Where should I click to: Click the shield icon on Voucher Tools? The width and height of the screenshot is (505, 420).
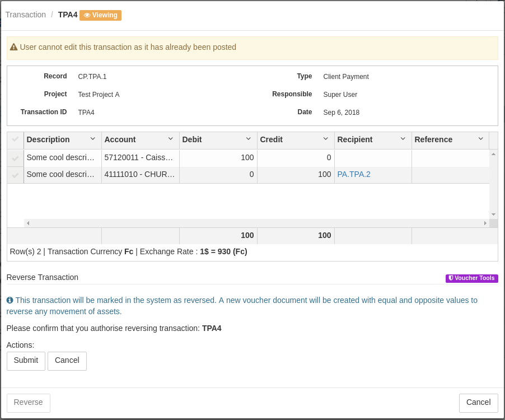[x=451, y=278]
